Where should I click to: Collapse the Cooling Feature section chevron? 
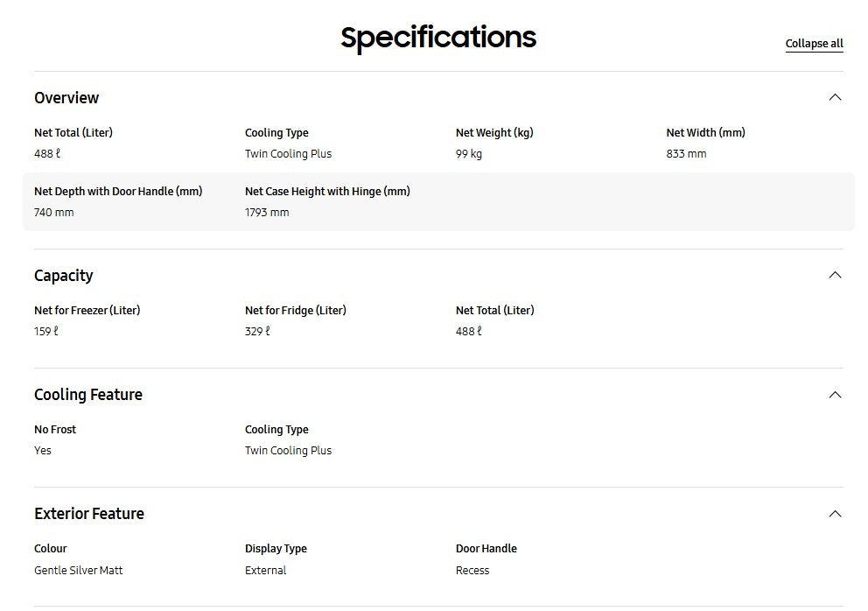(835, 395)
